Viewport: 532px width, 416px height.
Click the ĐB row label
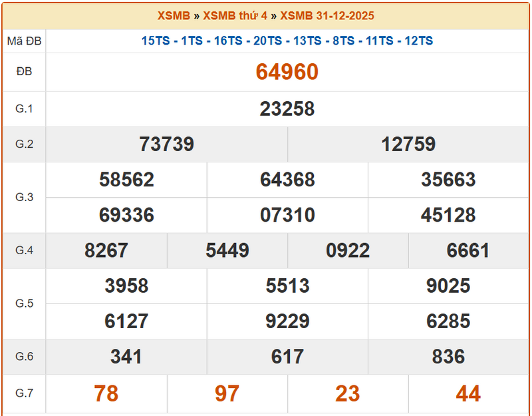pyautogui.click(x=24, y=72)
